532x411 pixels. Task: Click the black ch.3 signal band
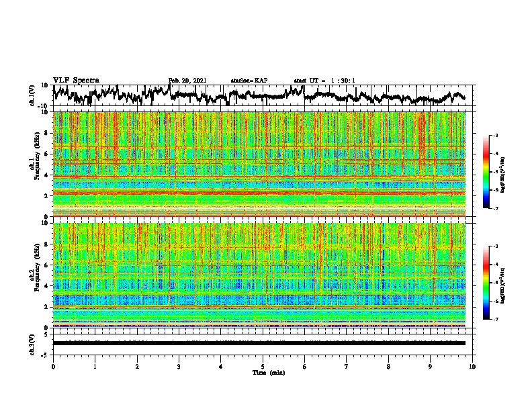(x=259, y=343)
